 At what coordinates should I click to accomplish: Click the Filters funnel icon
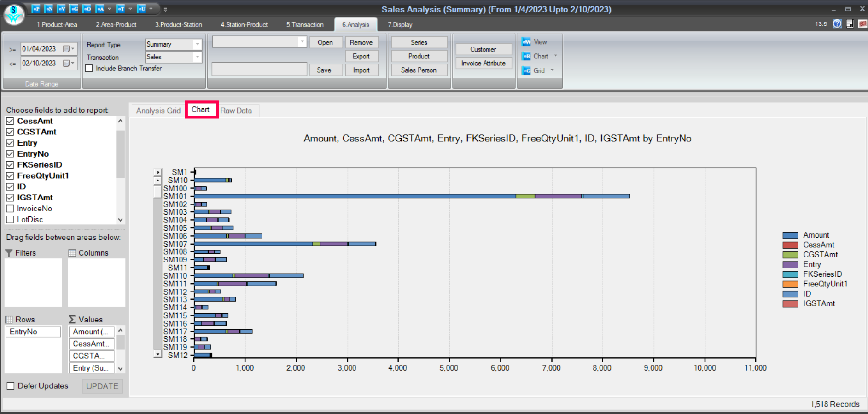coord(9,253)
